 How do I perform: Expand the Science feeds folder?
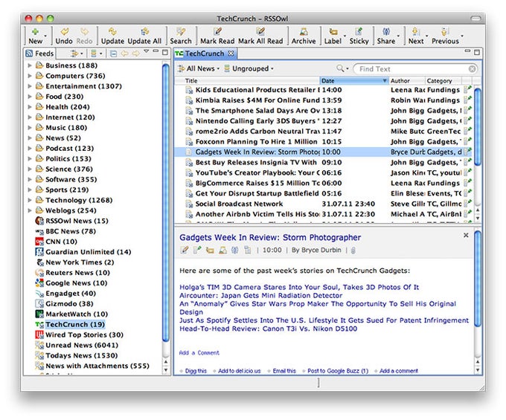[x=30, y=169]
